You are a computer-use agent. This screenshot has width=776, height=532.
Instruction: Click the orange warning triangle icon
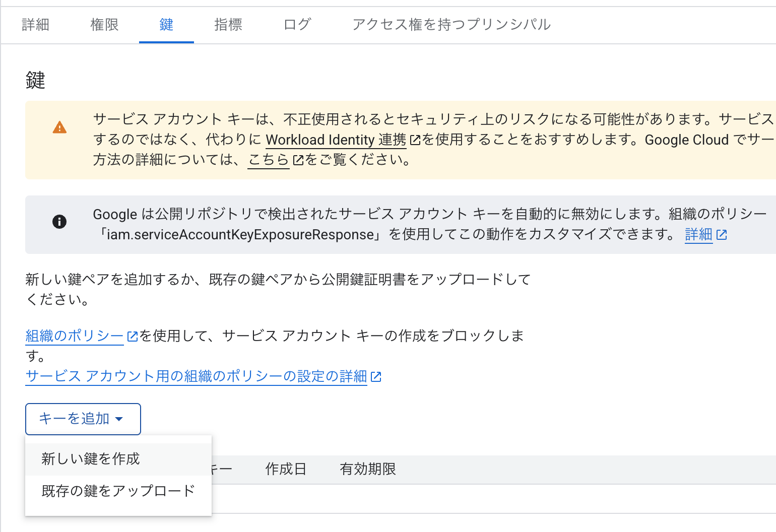(x=59, y=127)
